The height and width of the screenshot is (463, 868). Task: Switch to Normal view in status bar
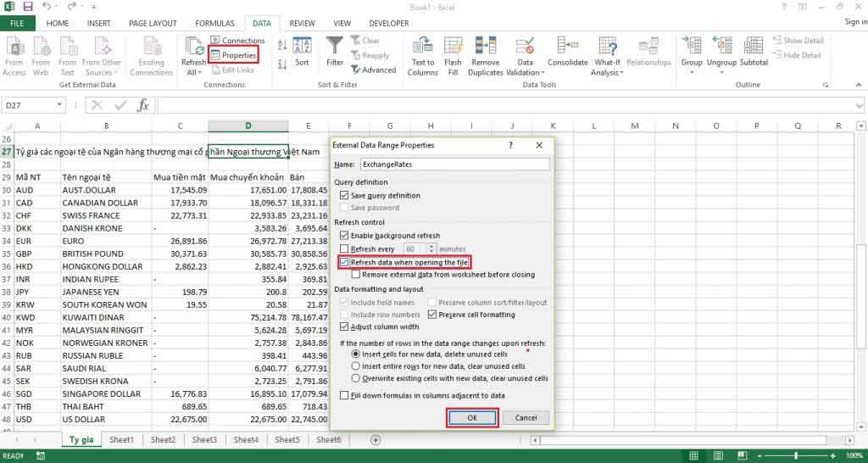(x=694, y=456)
